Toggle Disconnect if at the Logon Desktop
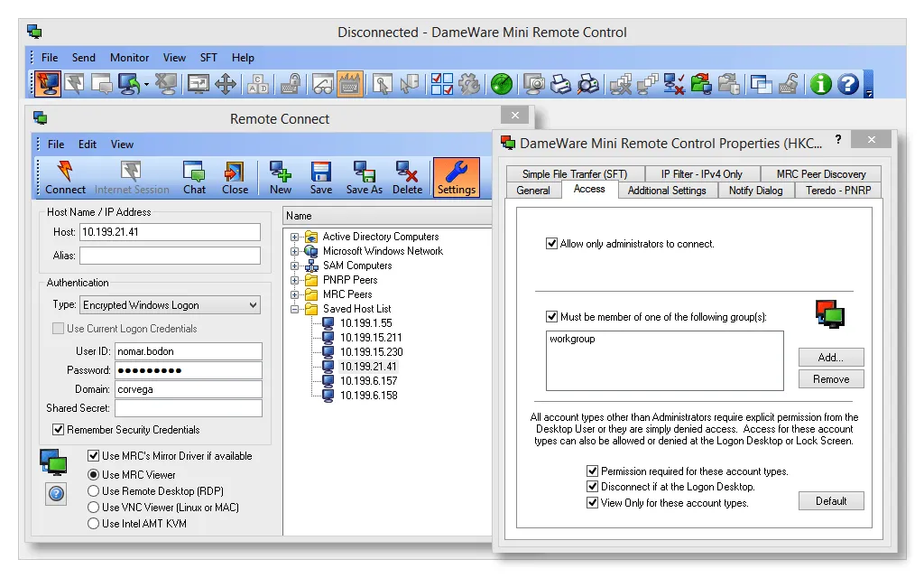This screenshot has width=924, height=578. [x=593, y=486]
